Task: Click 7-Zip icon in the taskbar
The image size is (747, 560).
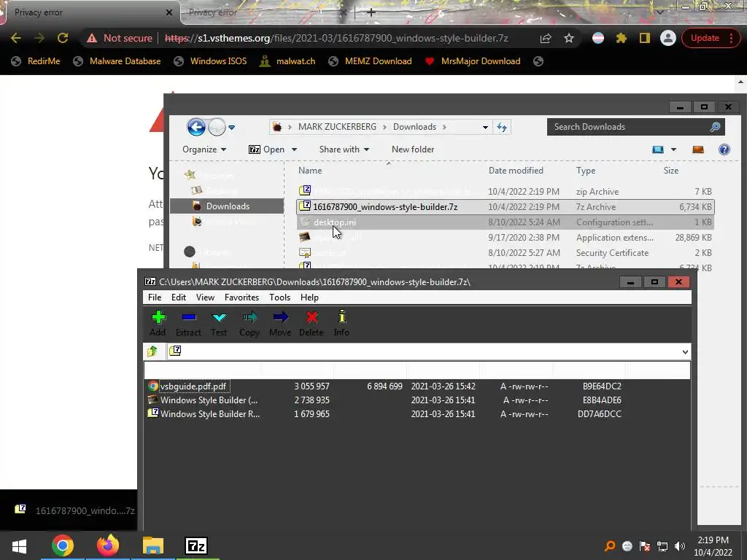Action: 196,545
